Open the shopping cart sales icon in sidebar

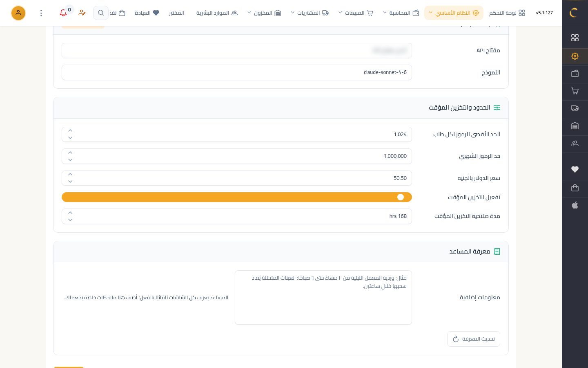[x=575, y=91]
